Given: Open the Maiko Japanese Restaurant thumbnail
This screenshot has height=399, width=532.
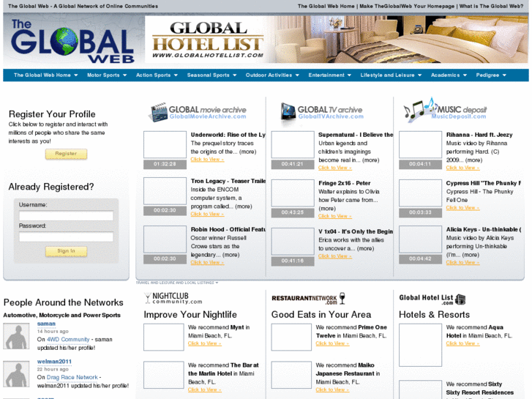Looking at the screenshot, I should [291, 375].
